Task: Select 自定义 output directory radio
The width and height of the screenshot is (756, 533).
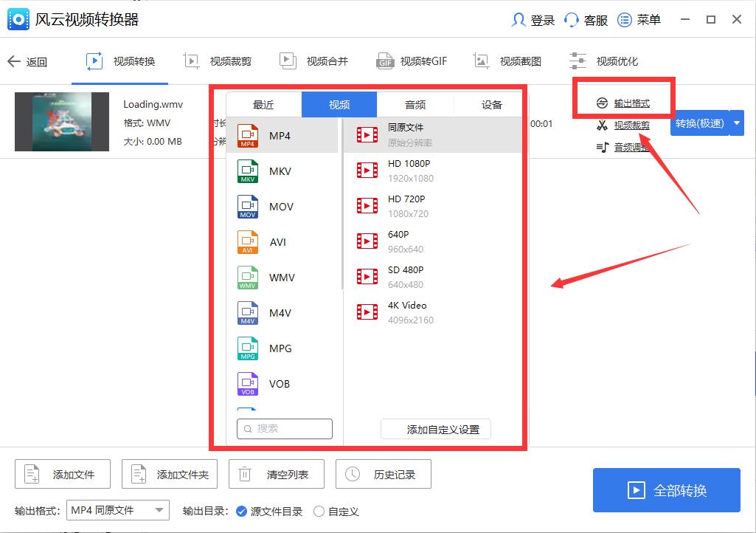Action: tap(319, 512)
